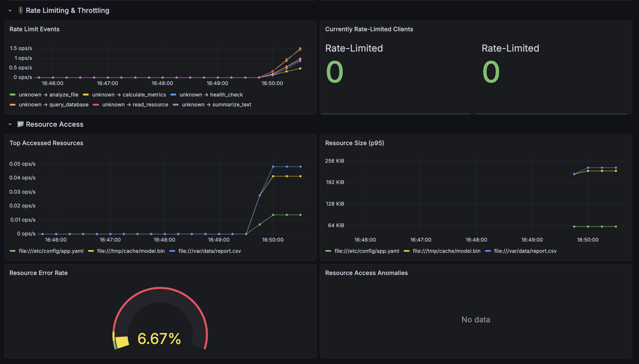Click the folder icon beside Resource Access
The height and width of the screenshot is (364, 639).
(x=20, y=124)
